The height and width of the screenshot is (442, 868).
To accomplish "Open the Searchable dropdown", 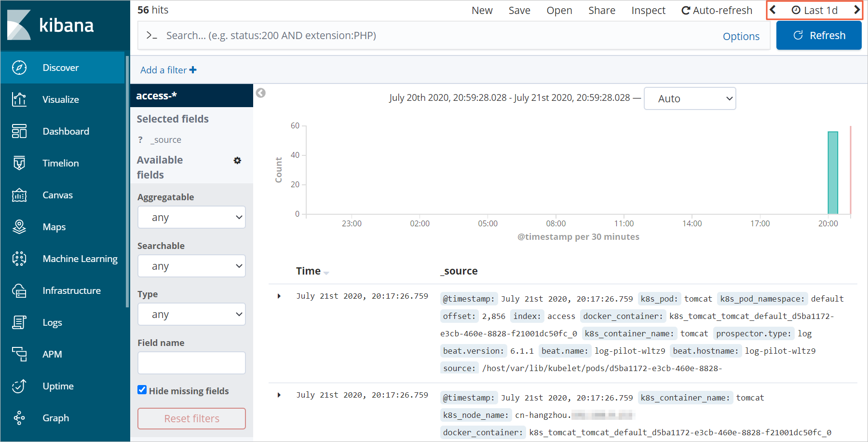I will tap(191, 266).
